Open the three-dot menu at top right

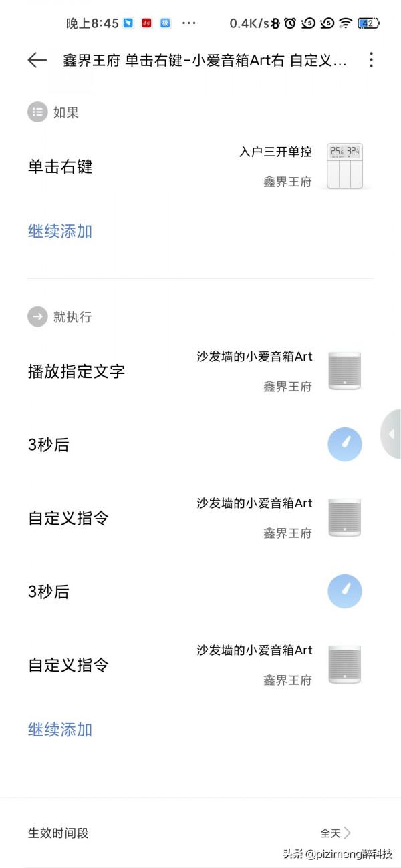[x=371, y=60]
